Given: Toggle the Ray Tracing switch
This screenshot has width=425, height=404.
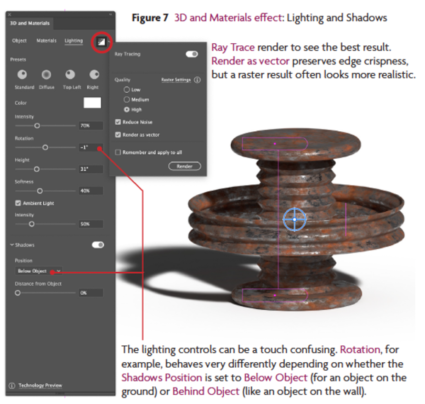Looking at the screenshot, I should point(192,54).
